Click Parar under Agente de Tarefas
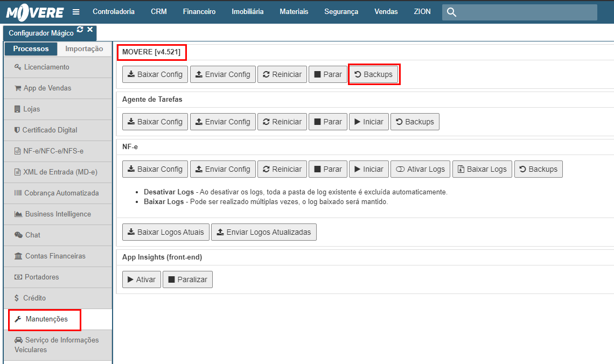This screenshot has height=364, width=614. [328, 122]
